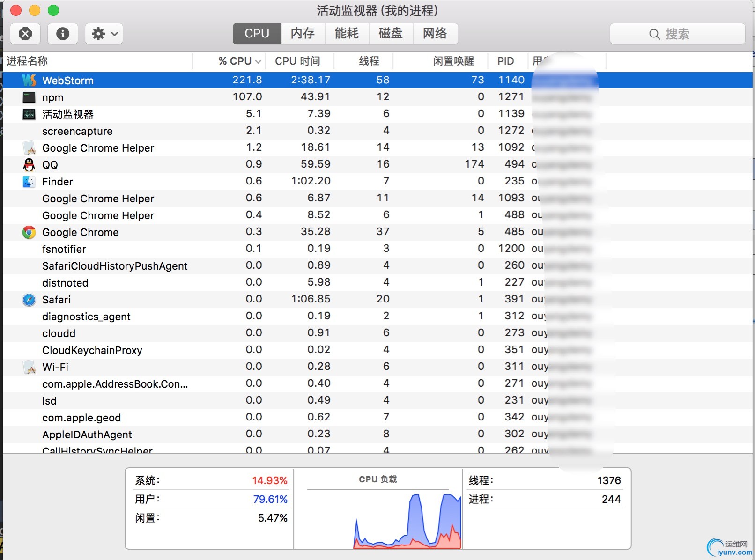
Task: Click the first Google Chrome Helper icon
Action: point(29,148)
